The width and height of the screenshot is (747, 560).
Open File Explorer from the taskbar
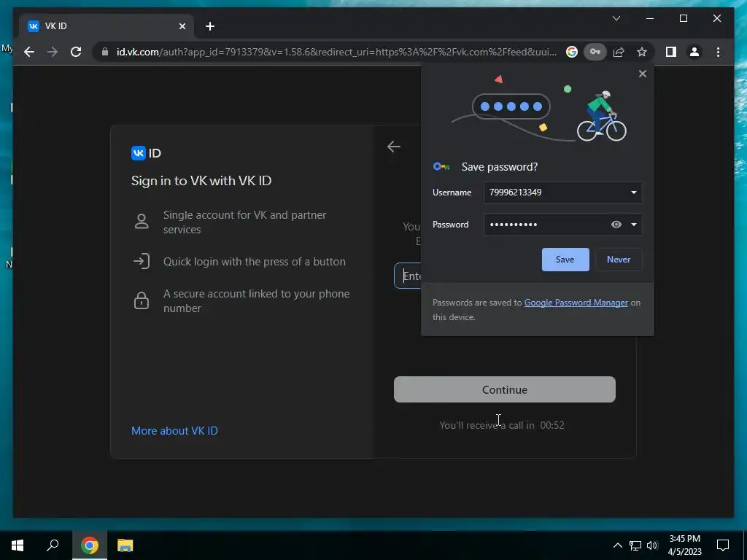(125, 545)
